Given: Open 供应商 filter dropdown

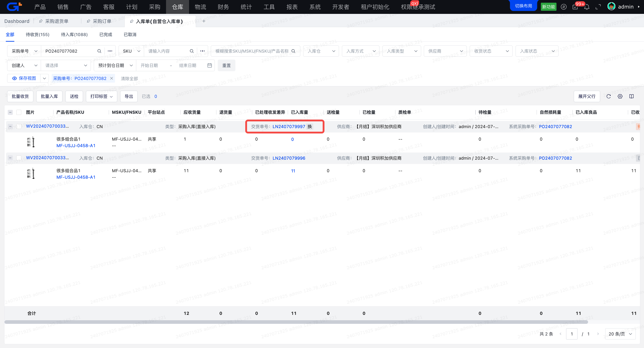Looking at the screenshot, I should point(445,51).
